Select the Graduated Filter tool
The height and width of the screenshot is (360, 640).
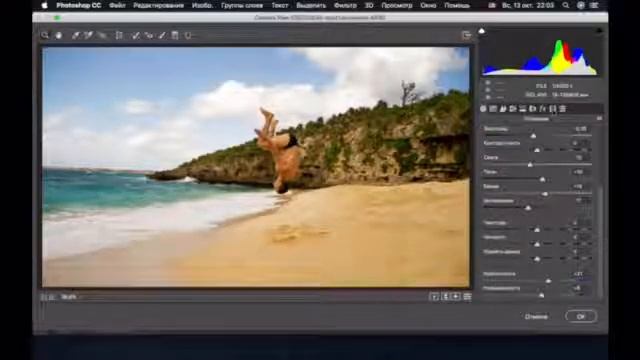(x=175, y=36)
